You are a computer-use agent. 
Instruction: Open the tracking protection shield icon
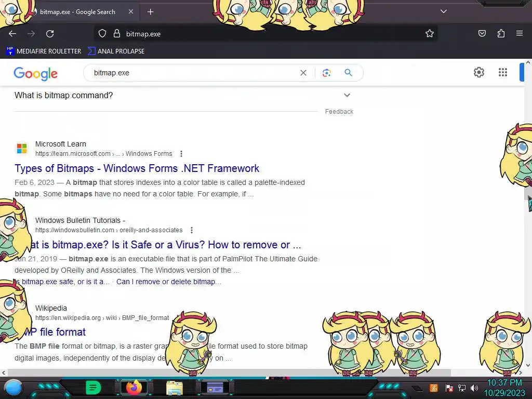coord(102,34)
